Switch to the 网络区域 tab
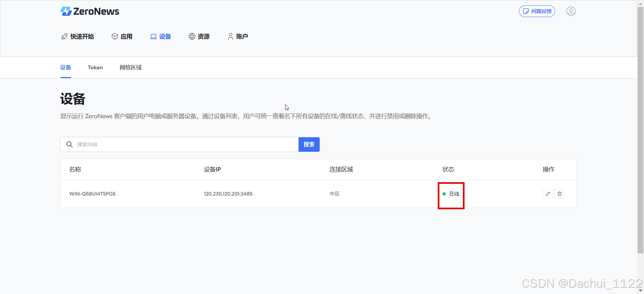This screenshot has height=294, width=644. 130,68
